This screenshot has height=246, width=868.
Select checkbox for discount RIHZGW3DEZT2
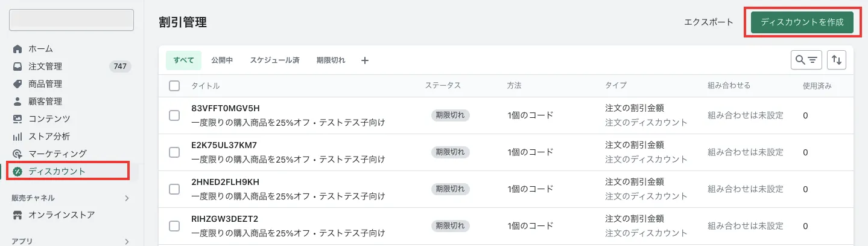[175, 226]
